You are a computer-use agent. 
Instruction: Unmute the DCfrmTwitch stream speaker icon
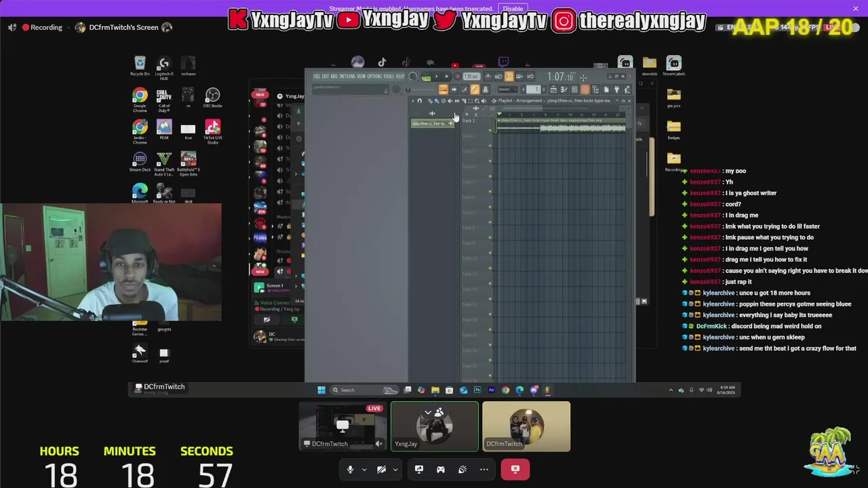(379, 444)
